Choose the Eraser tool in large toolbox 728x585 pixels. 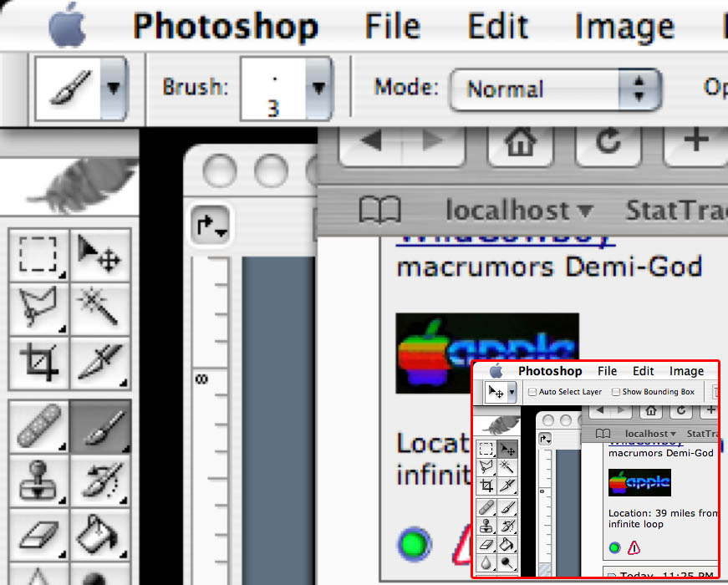(x=38, y=534)
